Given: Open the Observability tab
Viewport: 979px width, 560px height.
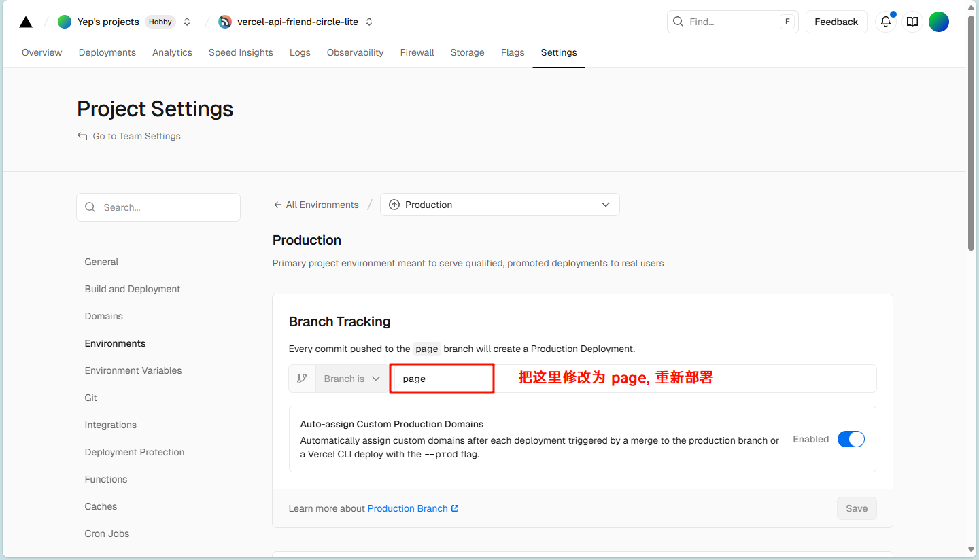Looking at the screenshot, I should [x=355, y=52].
